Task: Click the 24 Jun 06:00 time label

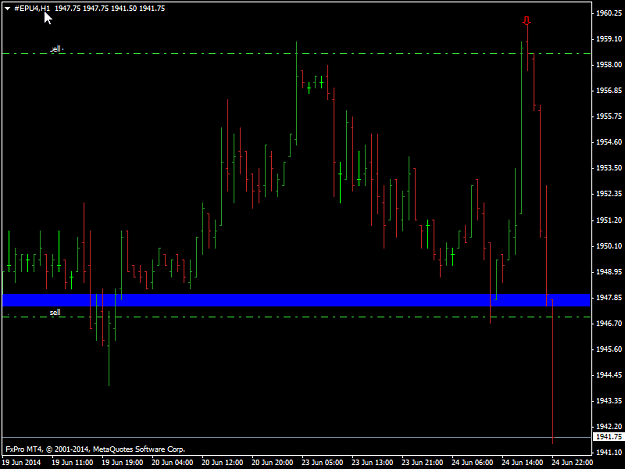Action: click(472, 463)
